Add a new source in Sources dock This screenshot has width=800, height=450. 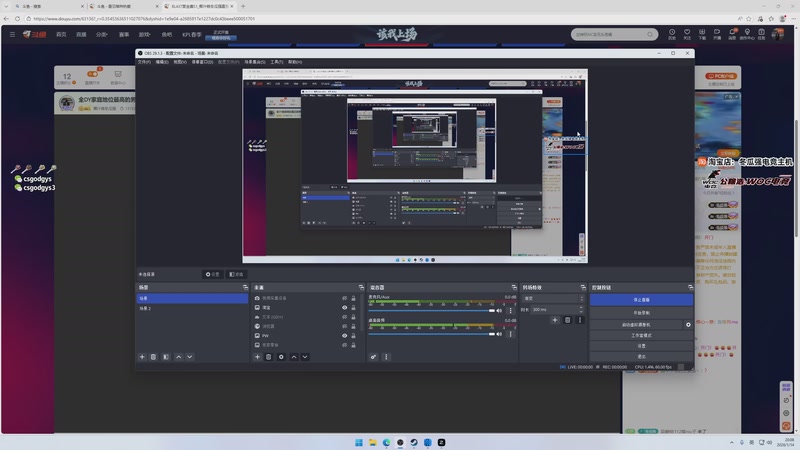(x=257, y=357)
